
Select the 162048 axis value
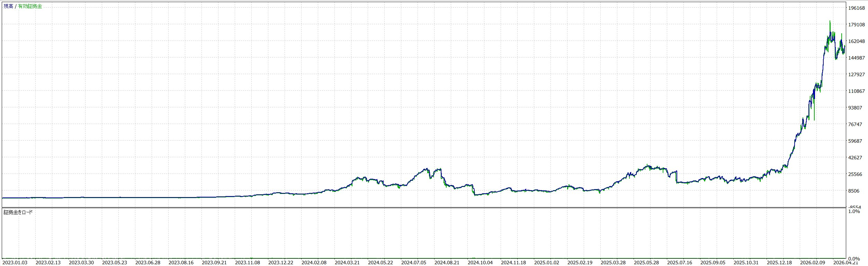(x=857, y=41)
